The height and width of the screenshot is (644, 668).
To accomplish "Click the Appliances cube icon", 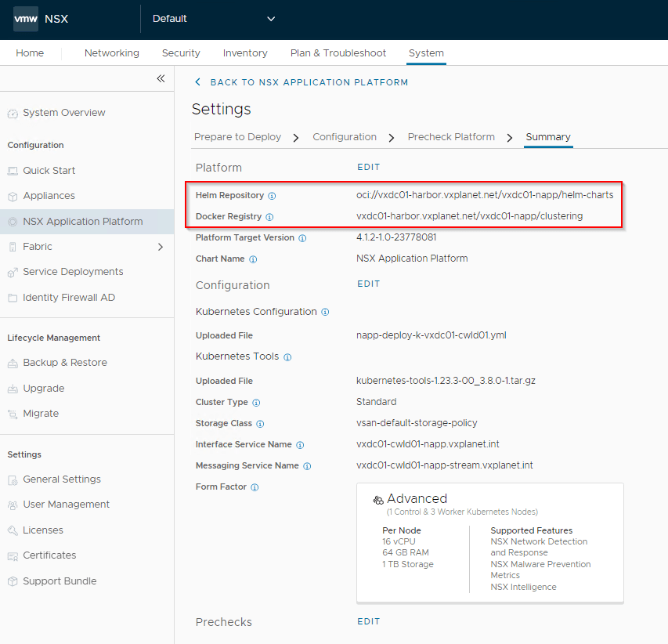I will pos(13,196).
